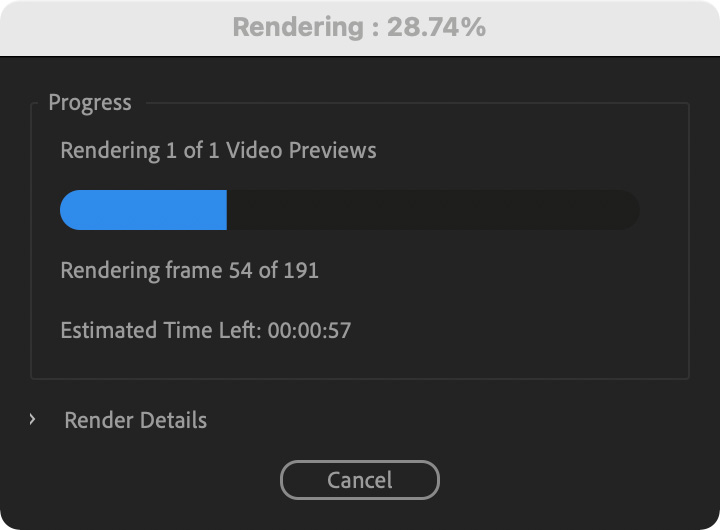Click the empty title bar area left of title
This screenshot has height=530, width=720.
pyautogui.click(x=110, y=27)
